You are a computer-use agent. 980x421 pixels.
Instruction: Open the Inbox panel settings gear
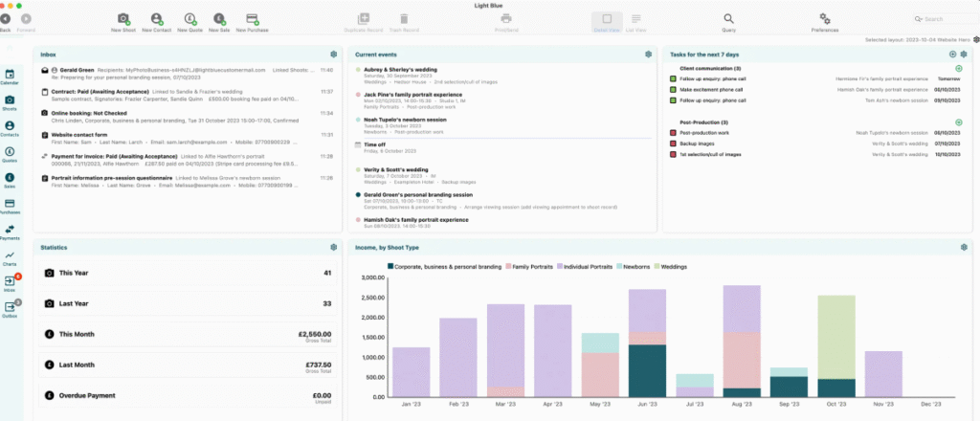pos(333,55)
